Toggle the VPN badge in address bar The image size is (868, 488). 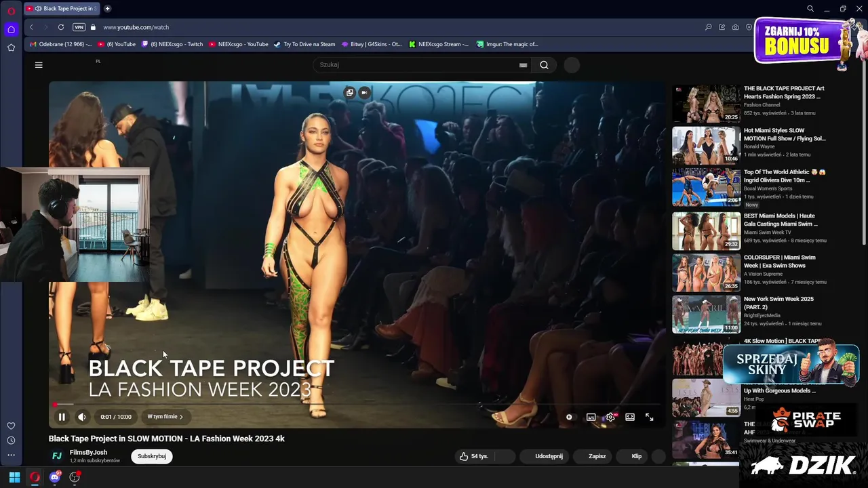79,27
